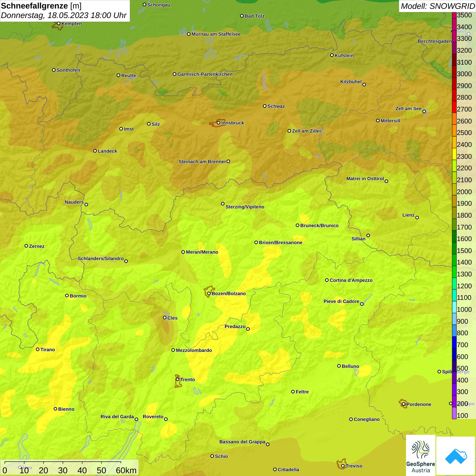476x476 pixels.
Task: Select the 2300 m yellow legend swatch
Action: pyautogui.click(x=454, y=154)
